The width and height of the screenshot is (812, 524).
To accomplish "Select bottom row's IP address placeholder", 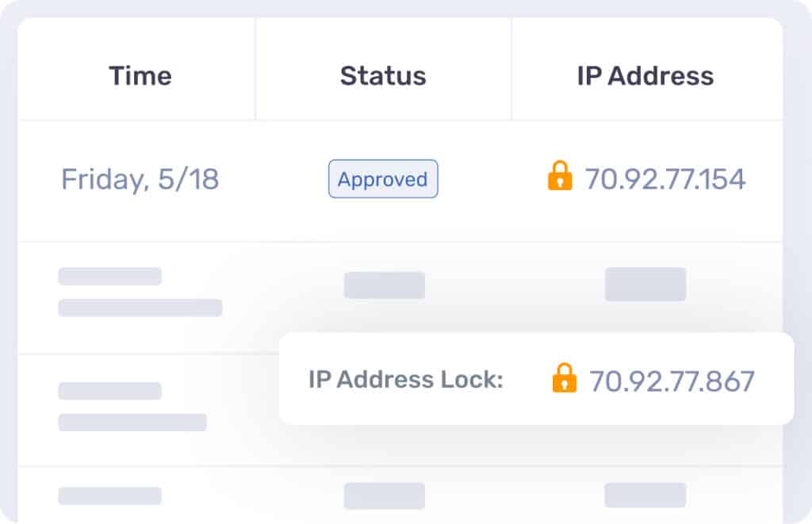I will point(645,495).
